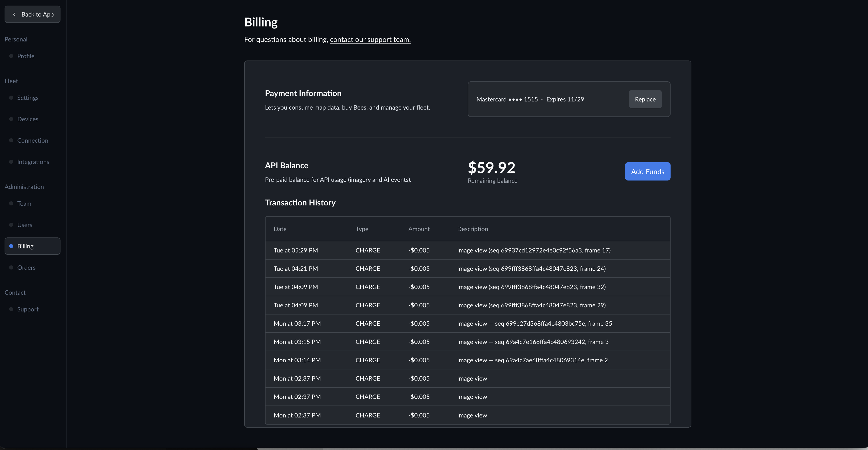Open Support under the Contact section

click(28, 309)
